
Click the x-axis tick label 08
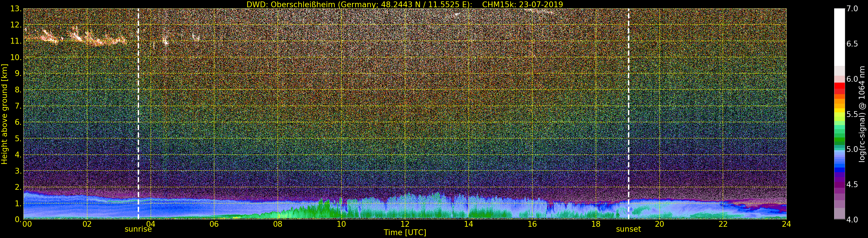[x=278, y=224]
